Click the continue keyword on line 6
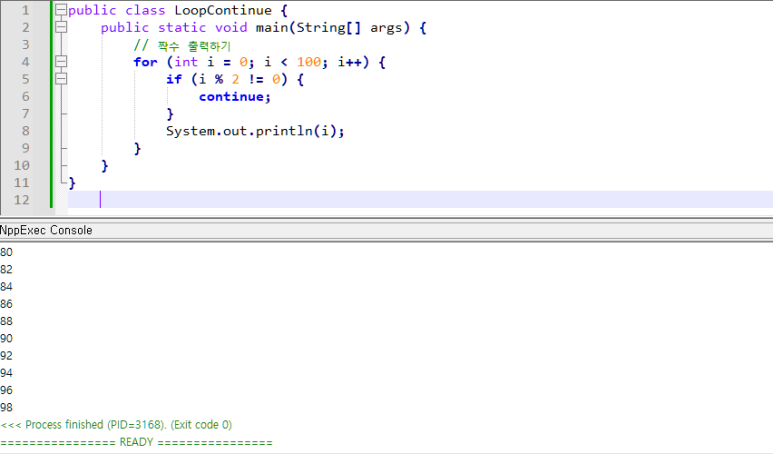 coord(231,97)
